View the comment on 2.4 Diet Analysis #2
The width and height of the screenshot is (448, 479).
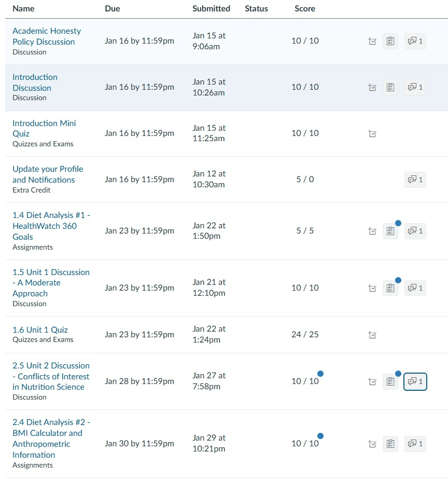(415, 444)
